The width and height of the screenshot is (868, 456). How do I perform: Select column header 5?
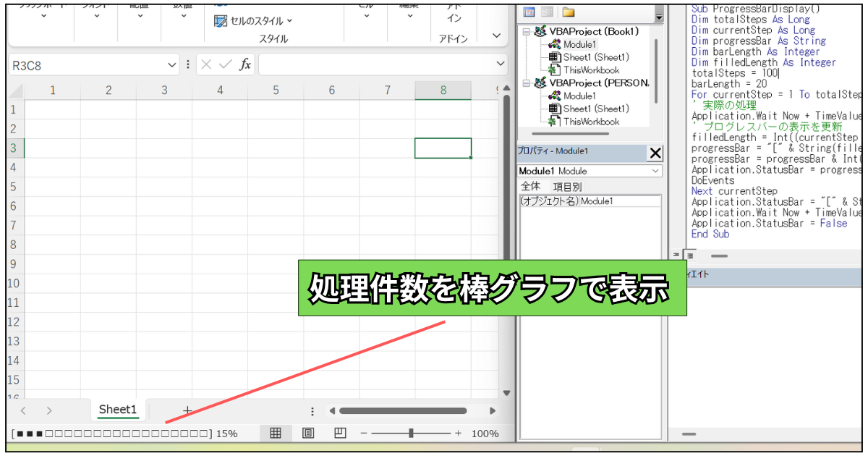coord(276,90)
